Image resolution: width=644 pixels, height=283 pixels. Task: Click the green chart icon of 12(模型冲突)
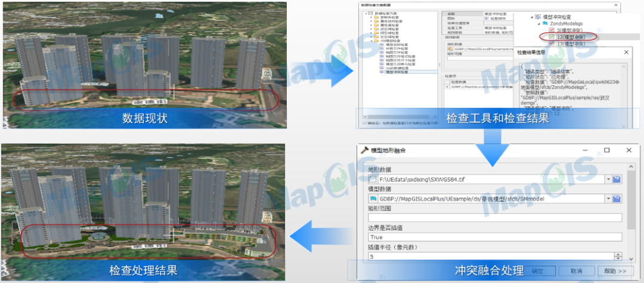tap(552, 37)
